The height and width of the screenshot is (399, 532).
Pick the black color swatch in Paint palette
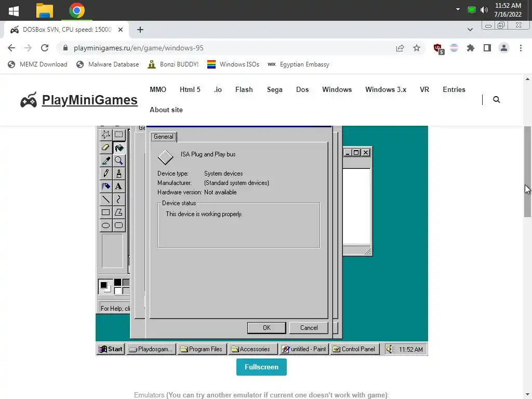pos(118,283)
